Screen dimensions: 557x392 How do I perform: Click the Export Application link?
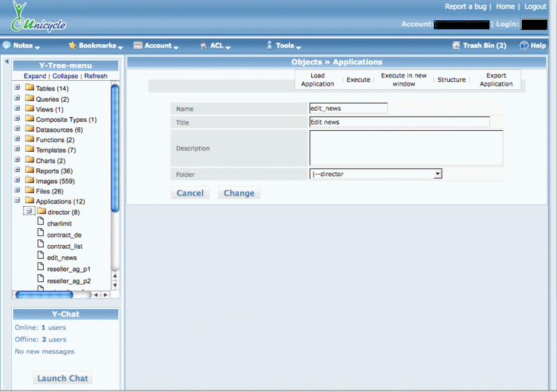point(496,79)
